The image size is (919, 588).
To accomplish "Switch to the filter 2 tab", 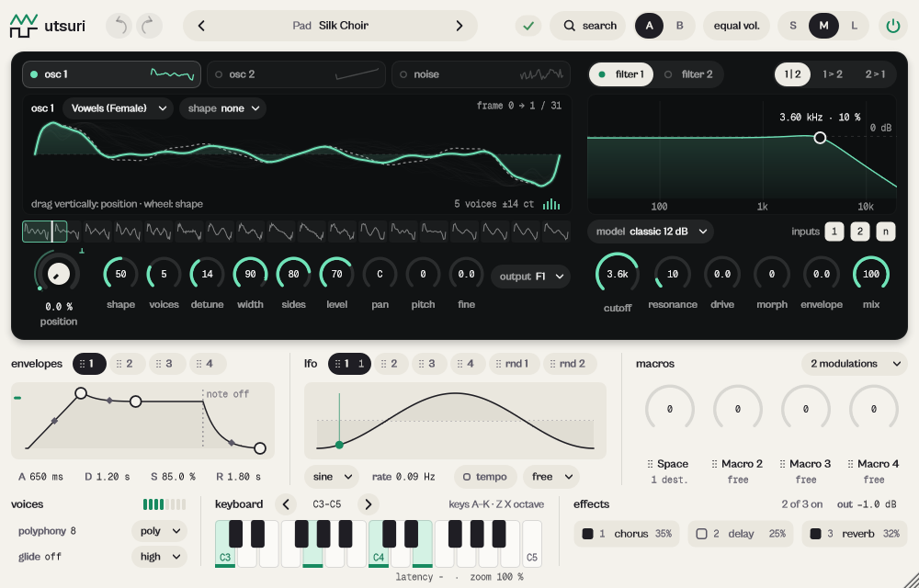I will pos(689,74).
